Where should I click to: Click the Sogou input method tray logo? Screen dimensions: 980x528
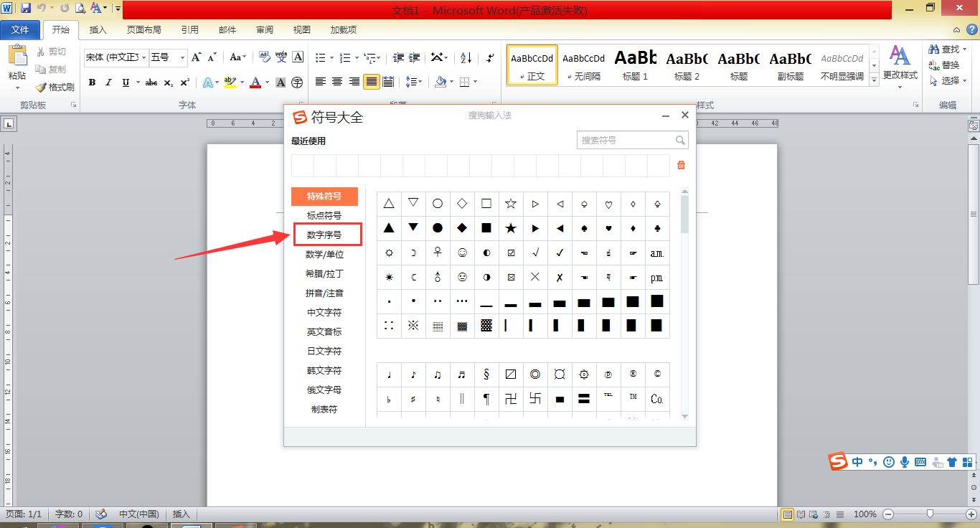pyautogui.click(x=839, y=461)
